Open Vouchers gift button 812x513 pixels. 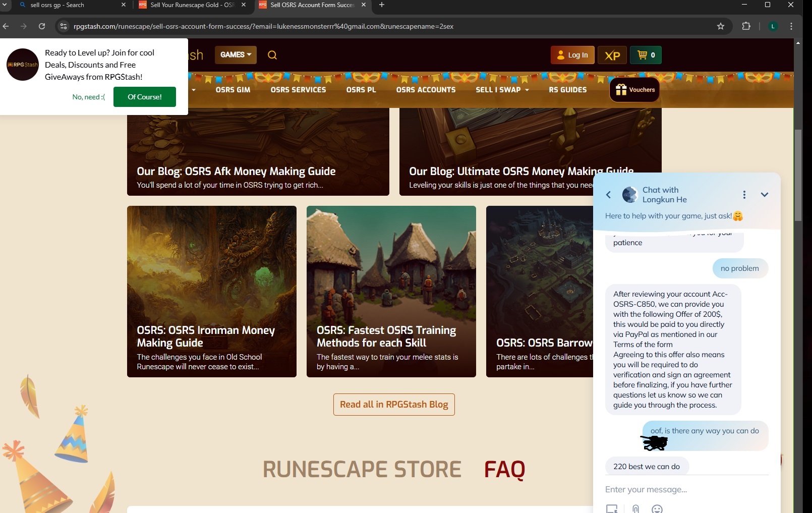tap(634, 90)
